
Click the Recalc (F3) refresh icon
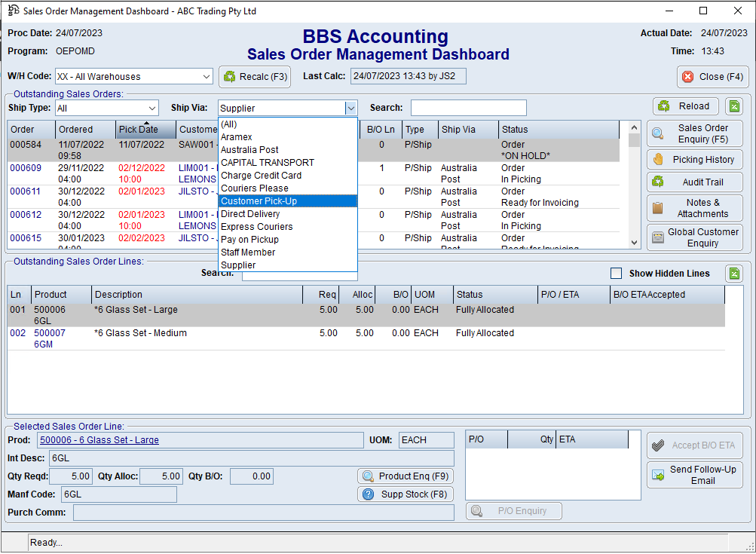230,76
